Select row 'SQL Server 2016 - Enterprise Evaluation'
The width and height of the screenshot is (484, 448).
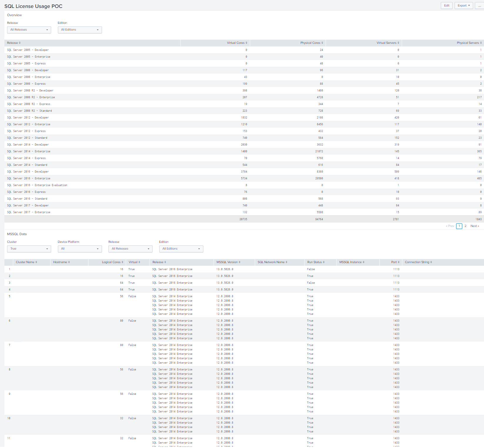(244, 185)
